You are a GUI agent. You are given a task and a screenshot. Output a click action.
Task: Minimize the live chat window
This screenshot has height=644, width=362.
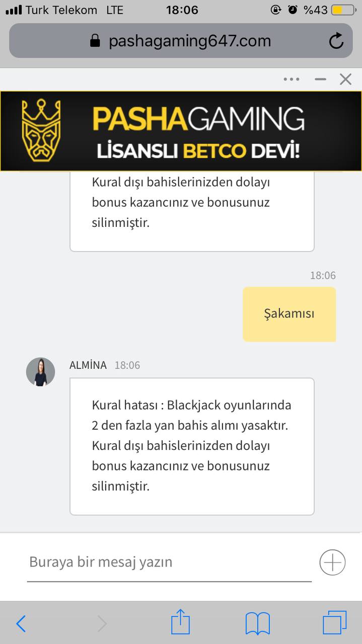click(320, 79)
